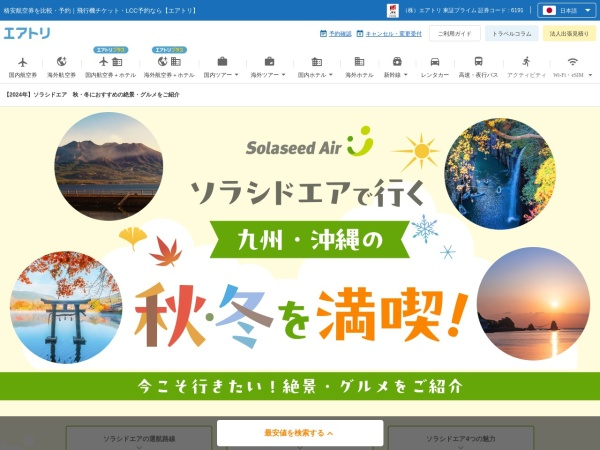
Task: Select 国内航空券 menu label
Action: (23, 75)
